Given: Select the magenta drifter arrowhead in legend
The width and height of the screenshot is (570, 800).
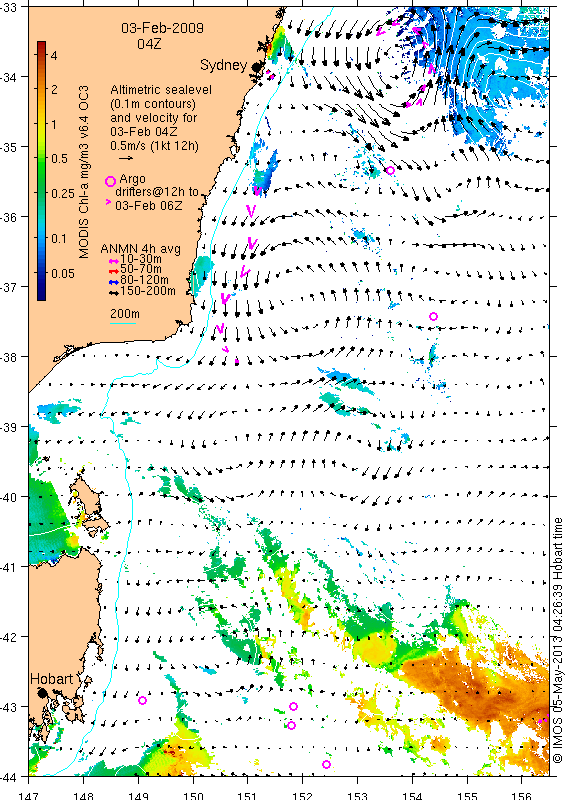Looking at the screenshot, I should coord(108,203).
